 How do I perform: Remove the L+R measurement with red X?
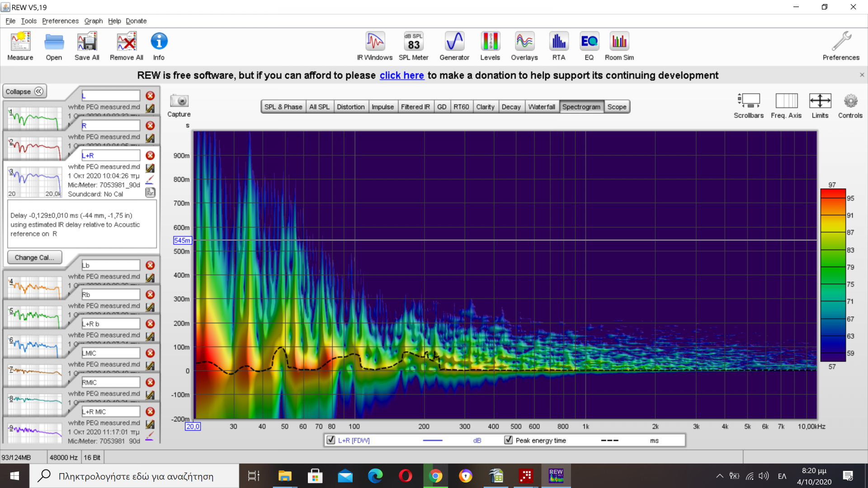[x=150, y=155]
